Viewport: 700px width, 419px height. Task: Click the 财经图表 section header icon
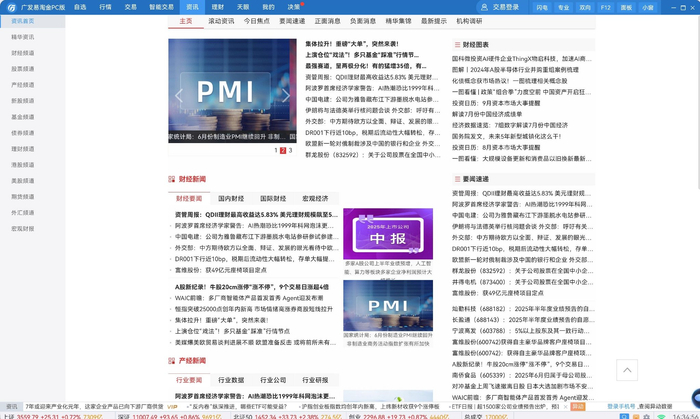click(x=455, y=45)
